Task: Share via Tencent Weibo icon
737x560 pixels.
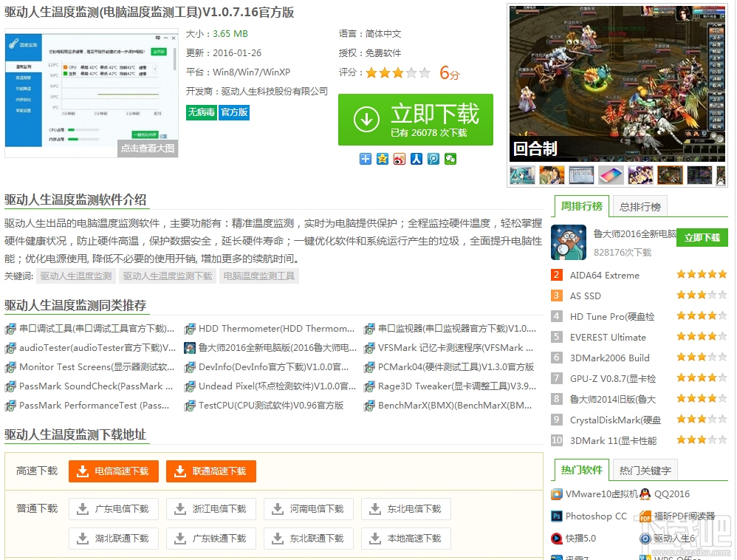Action: tap(433, 159)
